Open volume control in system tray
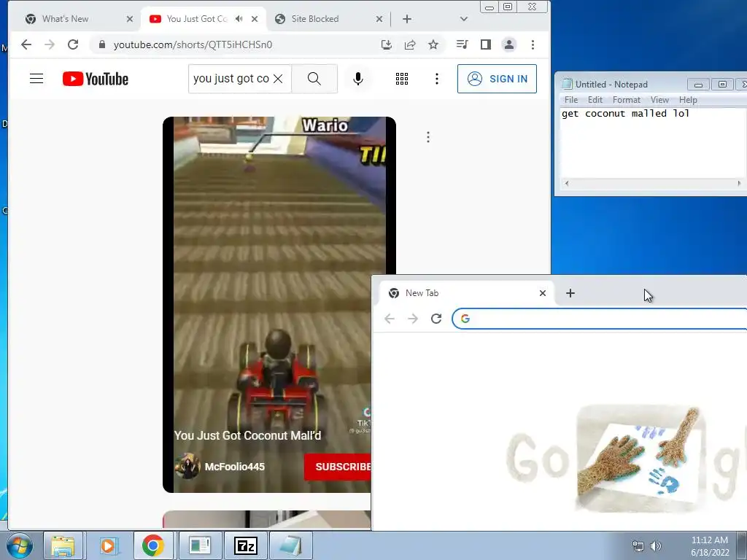Viewport: 747px width, 560px height. pyautogui.click(x=656, y=546)
